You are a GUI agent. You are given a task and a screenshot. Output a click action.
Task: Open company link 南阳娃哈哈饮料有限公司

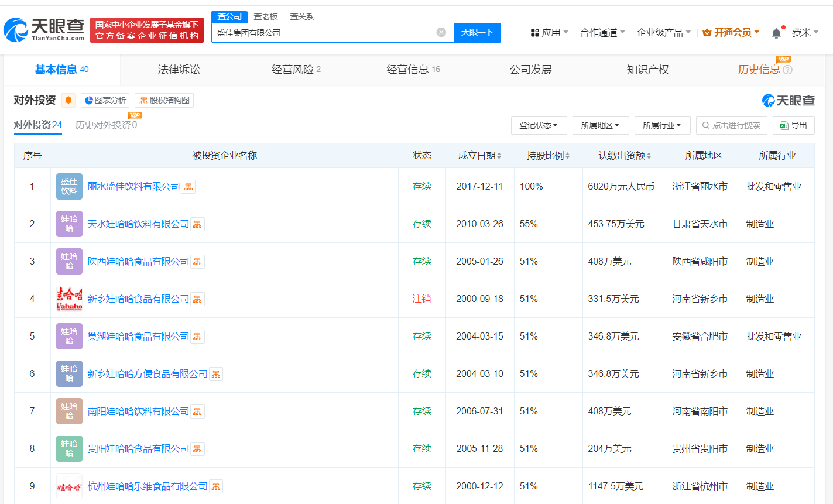(138, 412)
